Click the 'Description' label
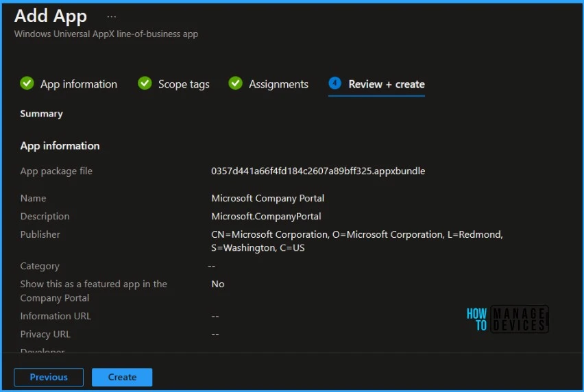This screenshot has height=392, width=584. (45, 217)
